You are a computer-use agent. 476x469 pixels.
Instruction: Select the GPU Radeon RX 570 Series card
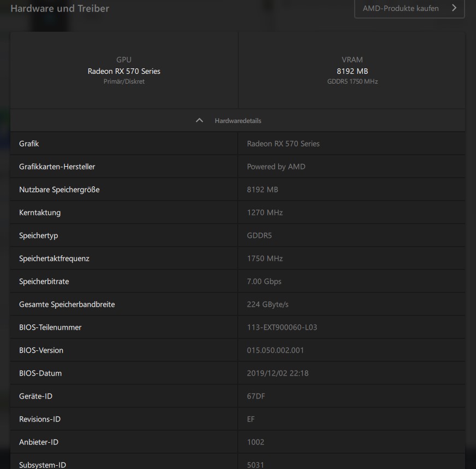124,71
